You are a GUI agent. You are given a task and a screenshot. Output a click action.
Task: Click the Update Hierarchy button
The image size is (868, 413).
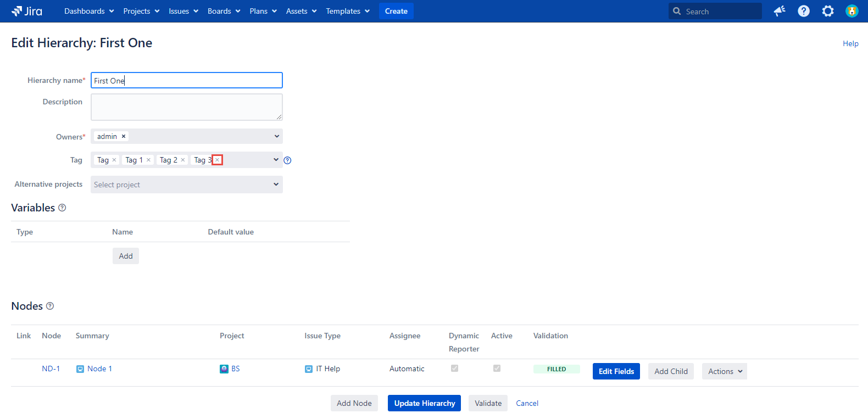tap(424, 403)
